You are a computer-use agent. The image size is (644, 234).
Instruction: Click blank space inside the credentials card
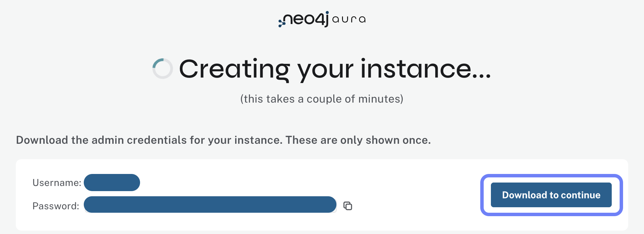[x=412, y=192]
